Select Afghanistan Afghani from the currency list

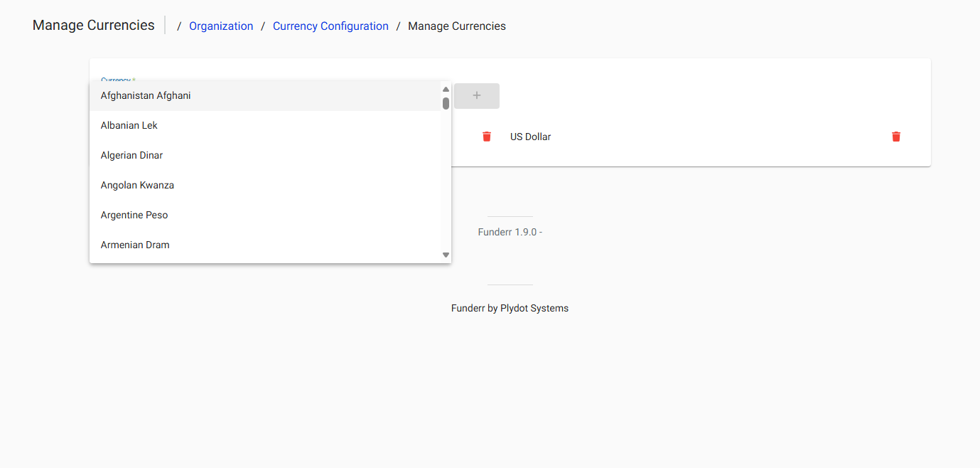[145, 95]
